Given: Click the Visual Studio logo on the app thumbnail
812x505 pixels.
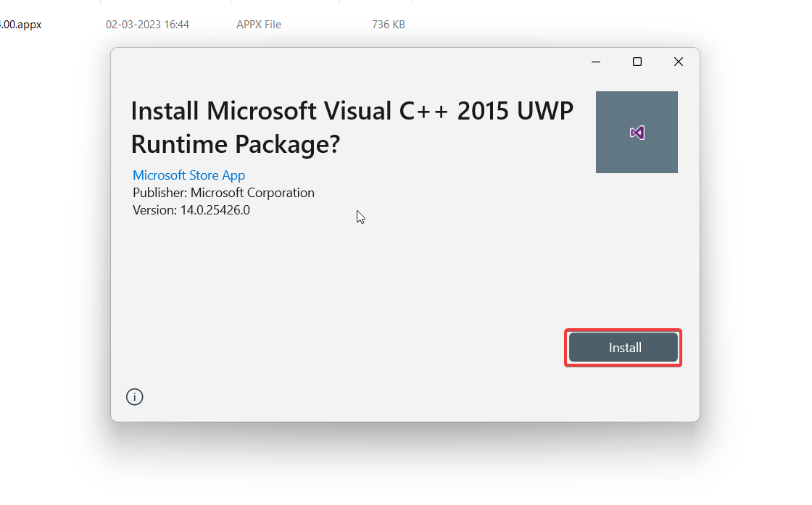Looking at the screenshot, I should click(637, 132).
